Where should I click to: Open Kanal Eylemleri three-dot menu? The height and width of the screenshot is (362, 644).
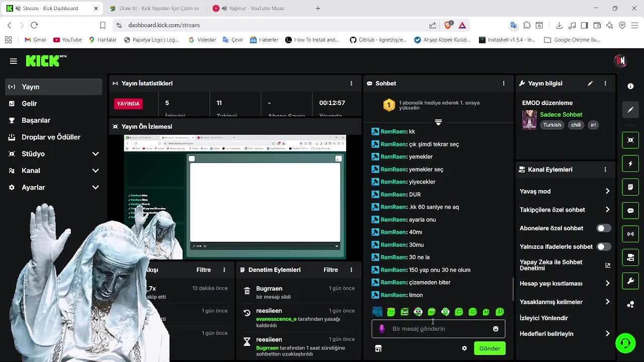click(605, 170)
